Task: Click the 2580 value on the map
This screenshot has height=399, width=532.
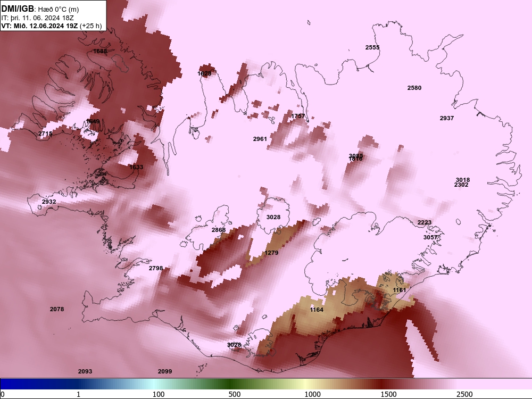Action: pyautogui.click(x=414, y=88)
